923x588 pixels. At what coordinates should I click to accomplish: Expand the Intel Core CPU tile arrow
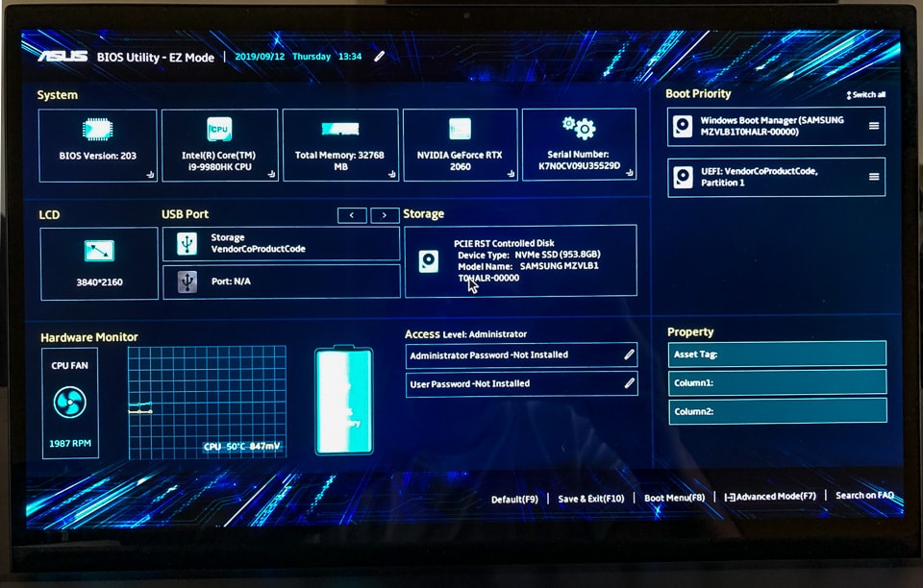coord(271,174)
